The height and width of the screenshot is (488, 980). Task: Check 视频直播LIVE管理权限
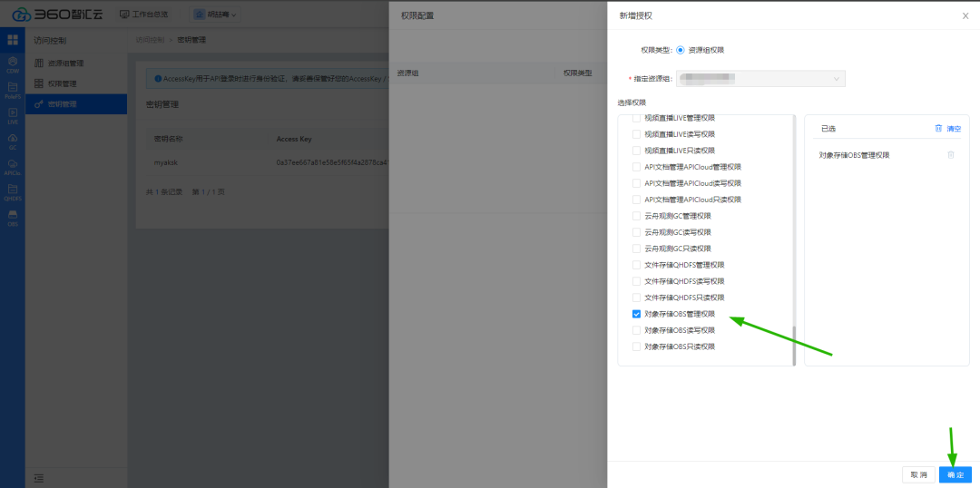tap(636, 118)
